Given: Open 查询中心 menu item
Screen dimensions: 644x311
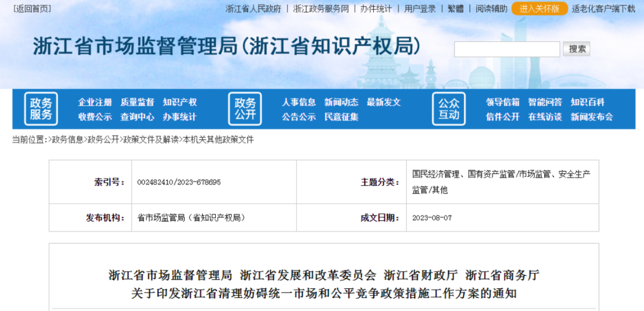Looking at the screenshot, I should pos(137,117).
